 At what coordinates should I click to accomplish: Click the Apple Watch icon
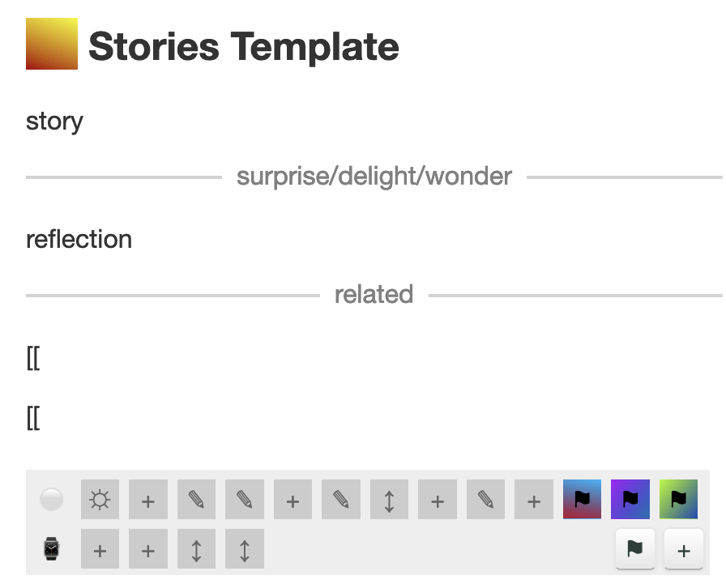click(51, 550)
